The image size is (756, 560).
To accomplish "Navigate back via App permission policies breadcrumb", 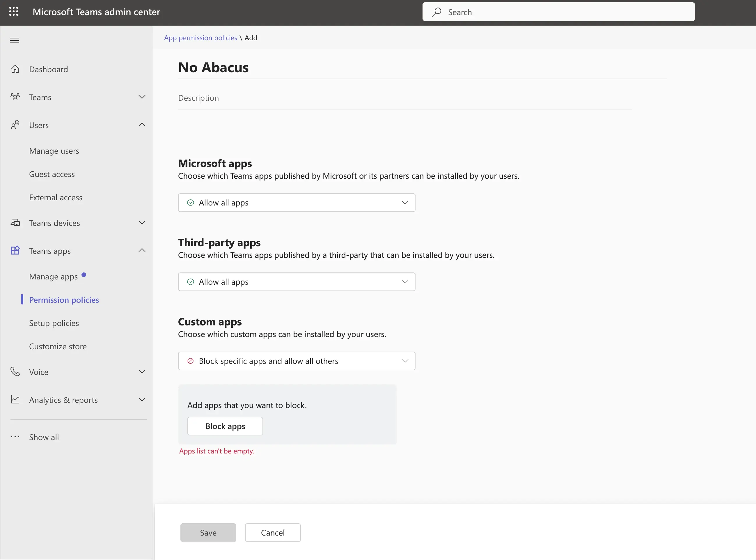I will [200, 38].
